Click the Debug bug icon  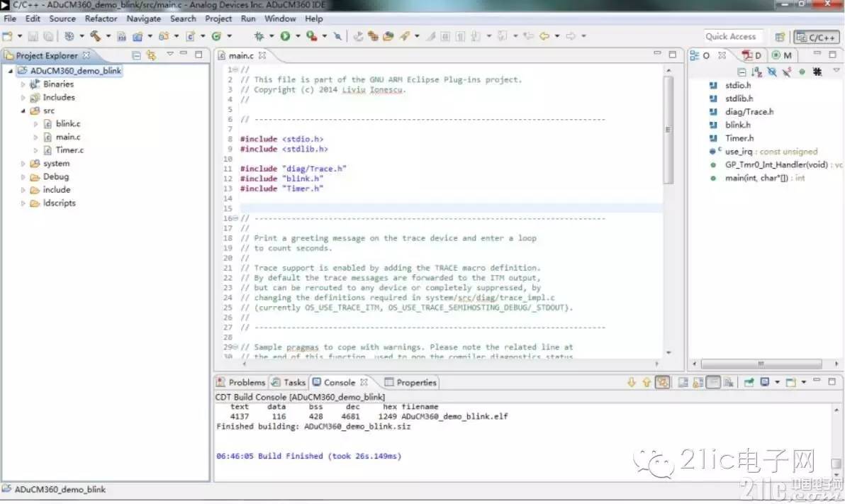[259, 36]
